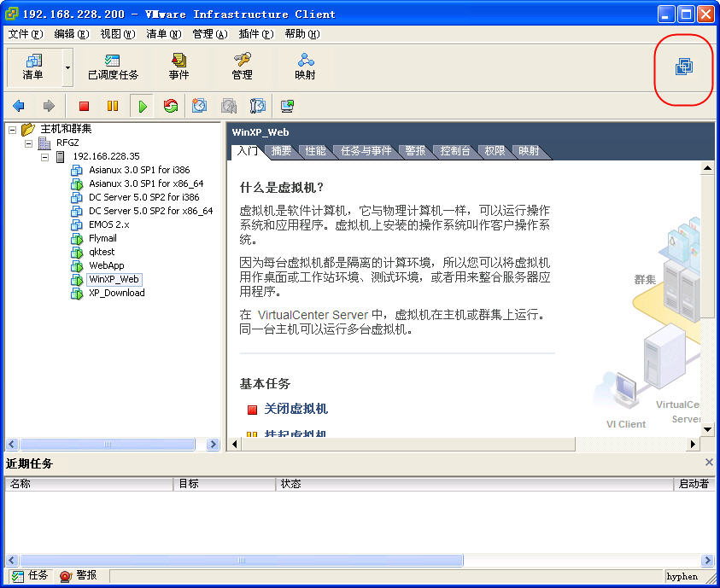This screenshot has height=588, width=720.
Task: Open the 事件 toolbar button
Action: 179,67
